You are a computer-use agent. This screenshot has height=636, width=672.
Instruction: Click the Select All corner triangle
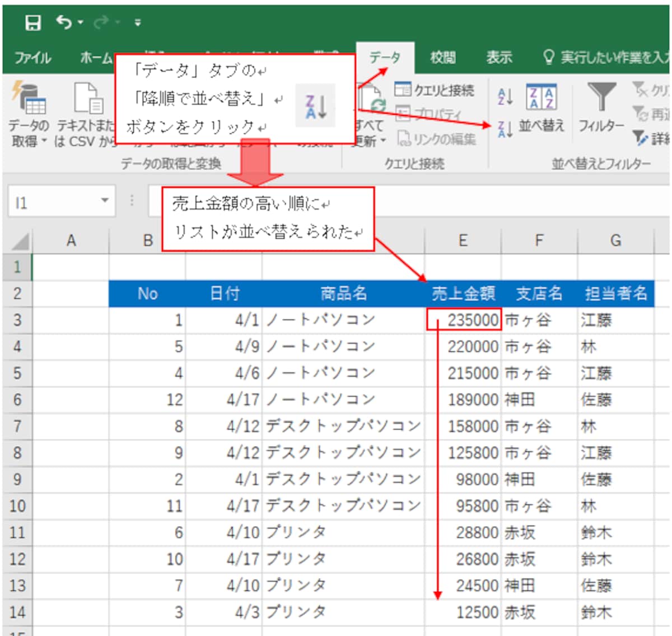(21, 241)
